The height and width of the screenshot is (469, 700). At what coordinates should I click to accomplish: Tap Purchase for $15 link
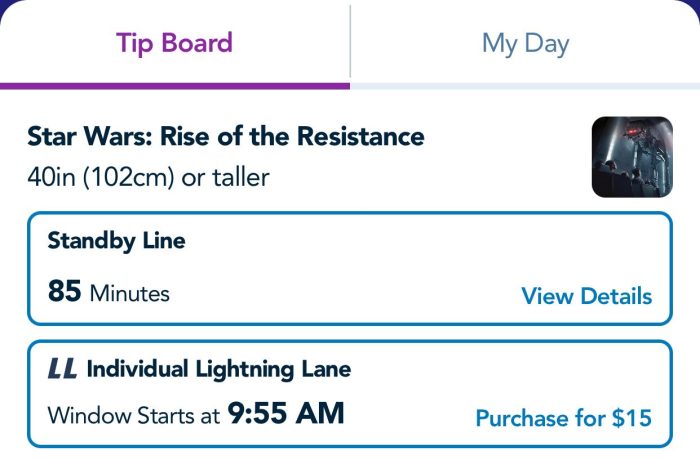(x=563, y=418)
